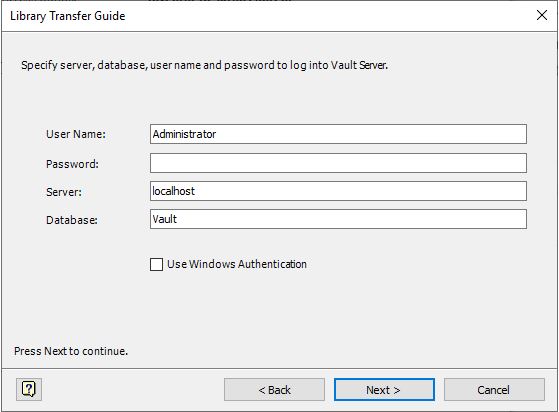Open the help icon button

29,389
